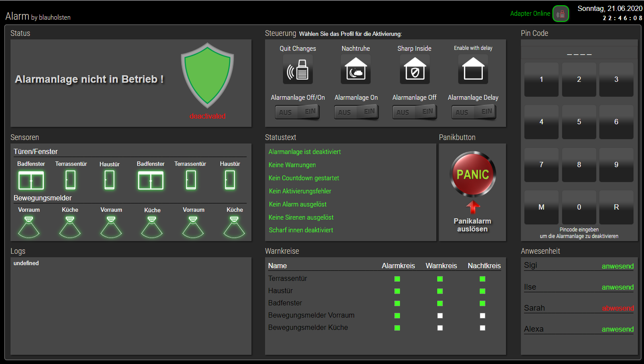The image size is (644, 364).
Task: Click the rightmost Haustür door sensor icon
Action: [230, 180]
